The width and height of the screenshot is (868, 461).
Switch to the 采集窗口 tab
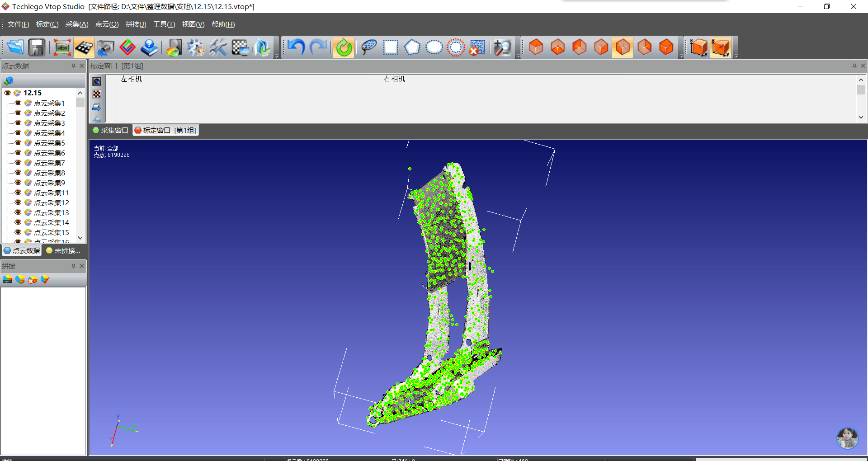pos(111,131)
